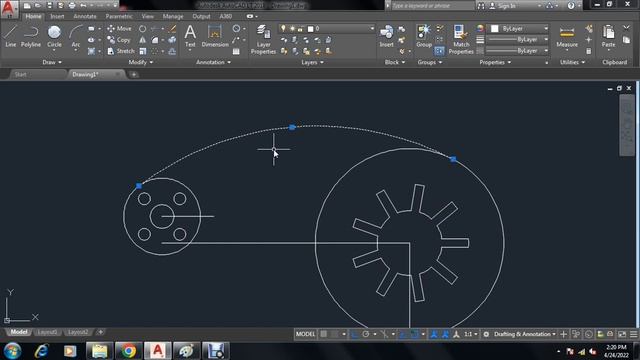640x360 pixels.
Task: Open the Parametric ribbon tab
Action: (119, 16)
